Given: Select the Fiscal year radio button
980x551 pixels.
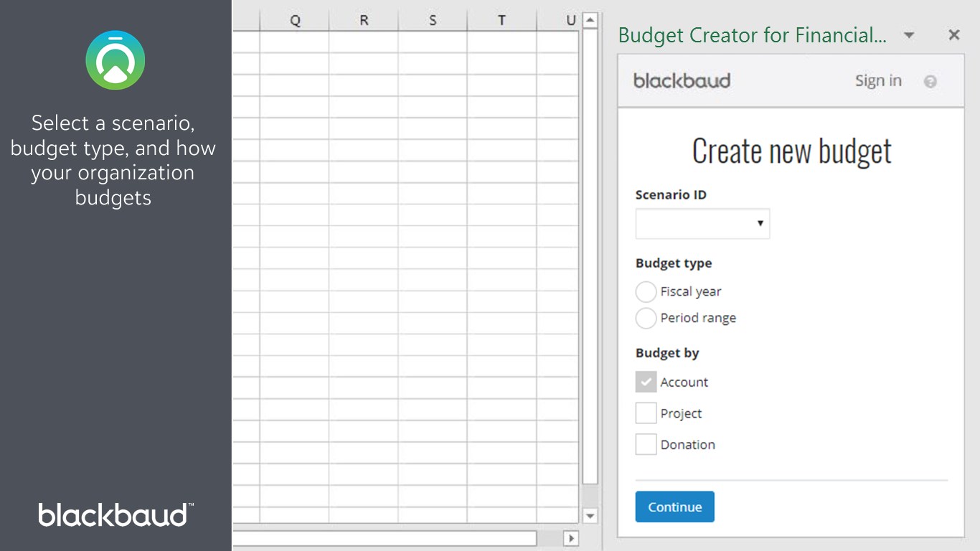Looking at the screenshot, I should (x=646, y=292).
